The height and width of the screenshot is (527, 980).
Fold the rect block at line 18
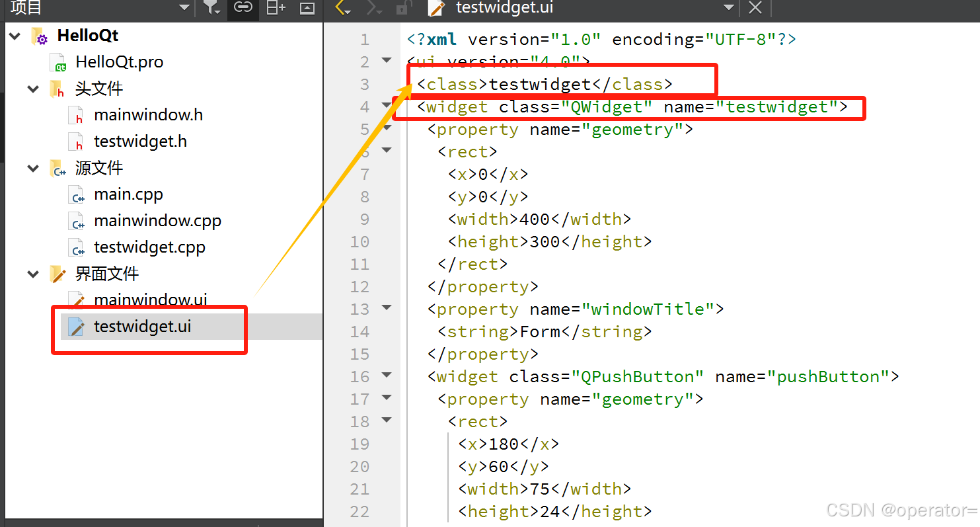[x=387, y=421]
